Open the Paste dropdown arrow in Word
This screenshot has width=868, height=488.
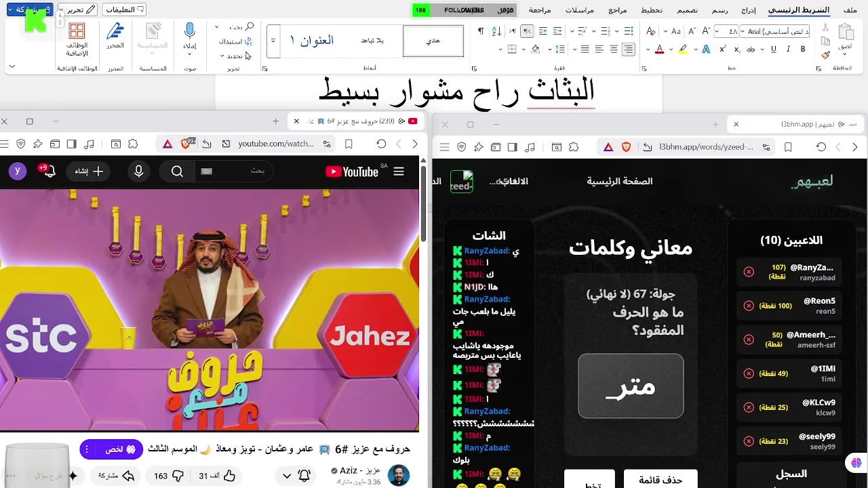844,55
